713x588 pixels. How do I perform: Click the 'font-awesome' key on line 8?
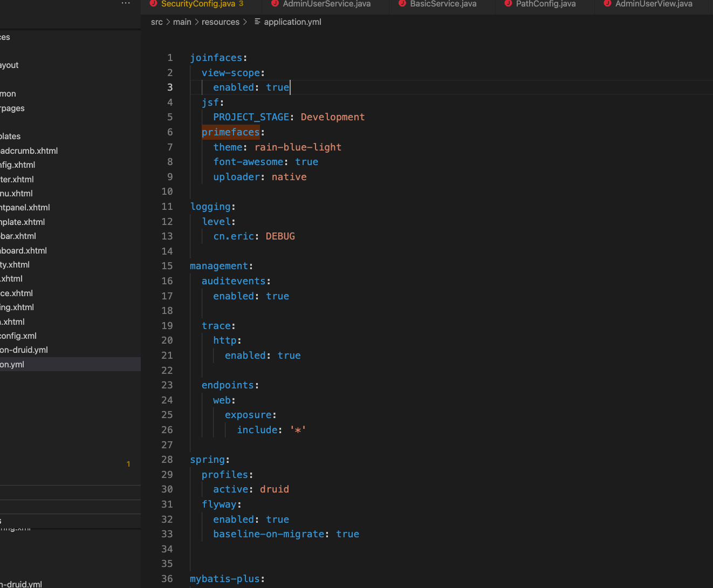pos(248,162)
